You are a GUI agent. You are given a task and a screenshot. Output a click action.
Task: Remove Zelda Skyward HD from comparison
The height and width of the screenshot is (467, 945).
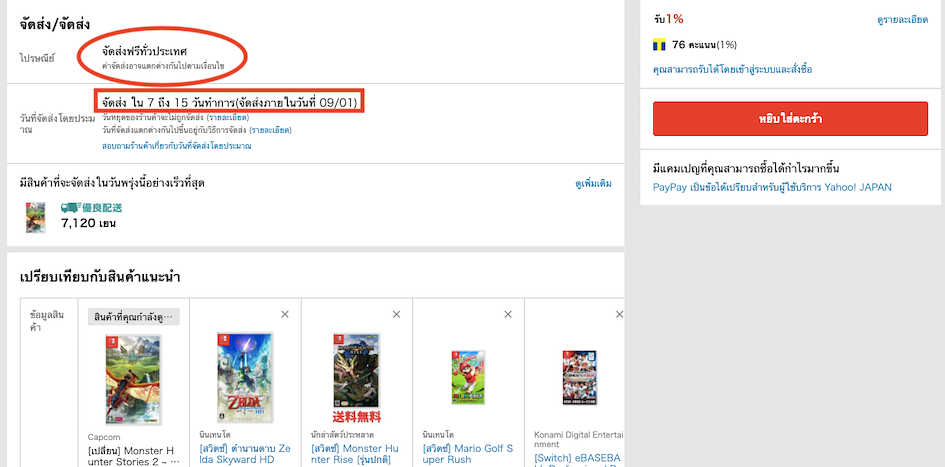point(285,315)
